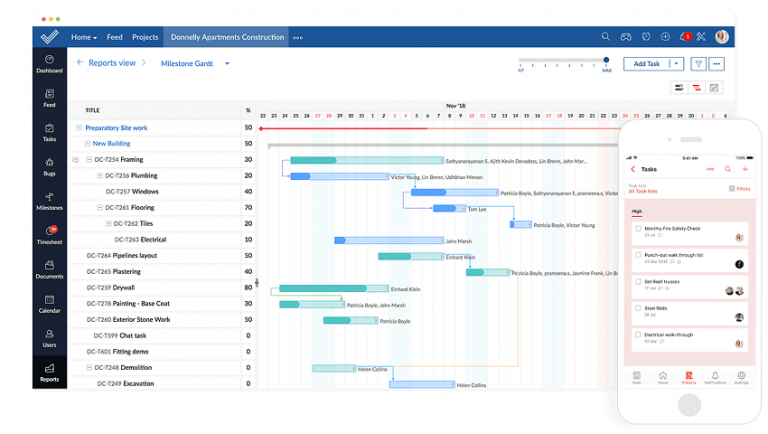The height and width of the screenshot is (434, 768).
Task: Tick the Steel Rods task checkbox
Action: coord(638,308)
